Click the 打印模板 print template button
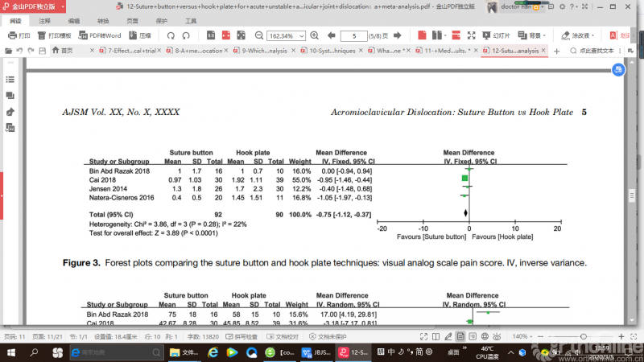This screenshot has width=644, height=362. [x=54, y=36]
